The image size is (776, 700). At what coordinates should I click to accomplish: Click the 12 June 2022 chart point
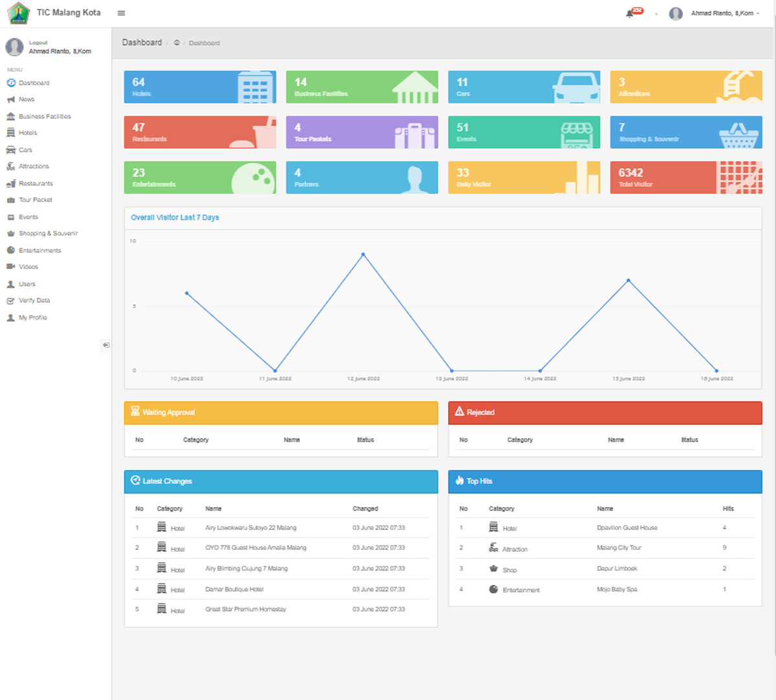363,254
